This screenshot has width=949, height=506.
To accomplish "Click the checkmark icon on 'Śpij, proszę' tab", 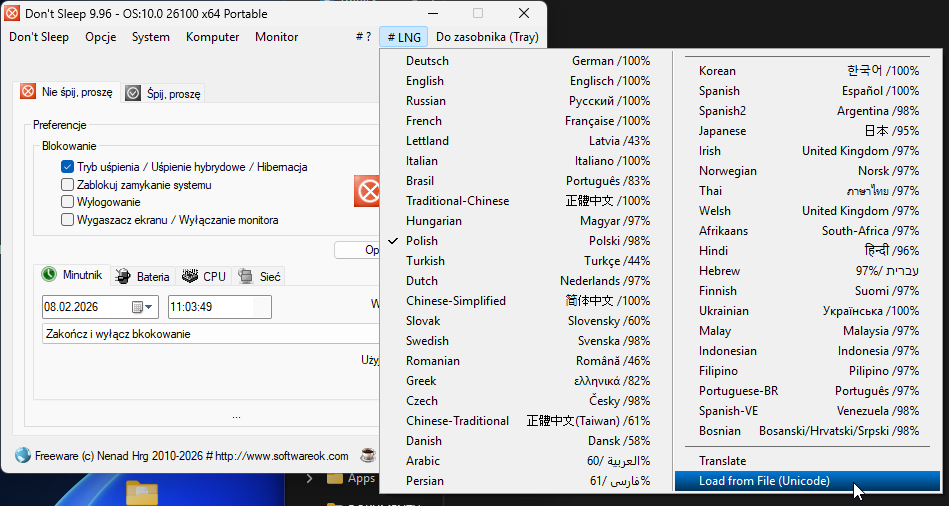I will coord(133,93).
